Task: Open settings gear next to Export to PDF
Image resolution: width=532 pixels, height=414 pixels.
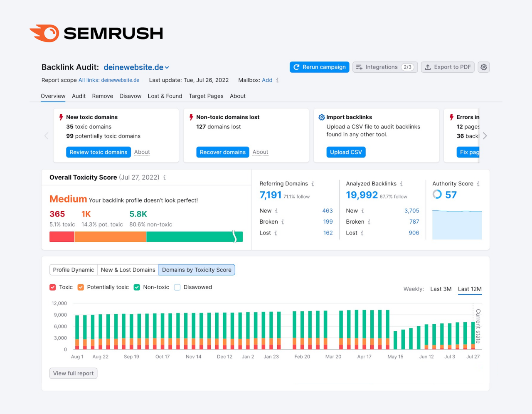Action: click(x=483, y=67)
